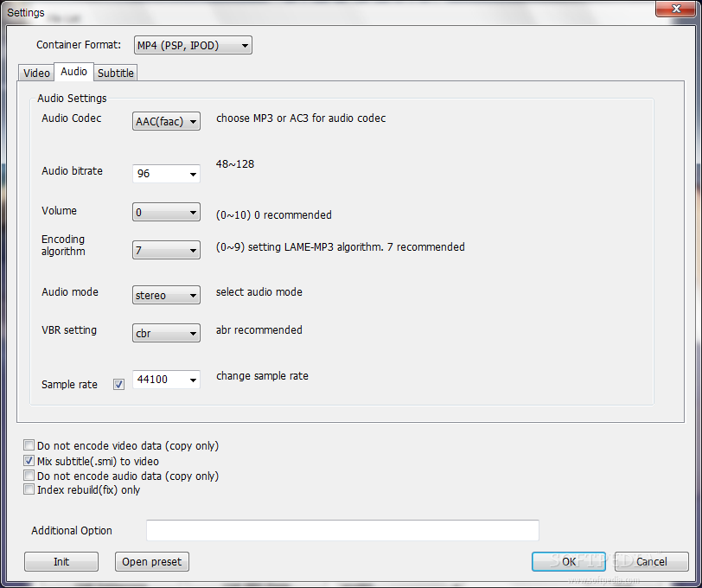Click the LAME-MP3 algorithm hint text
Viewport: 702px width, 588px height.
[x=341, y=247]
